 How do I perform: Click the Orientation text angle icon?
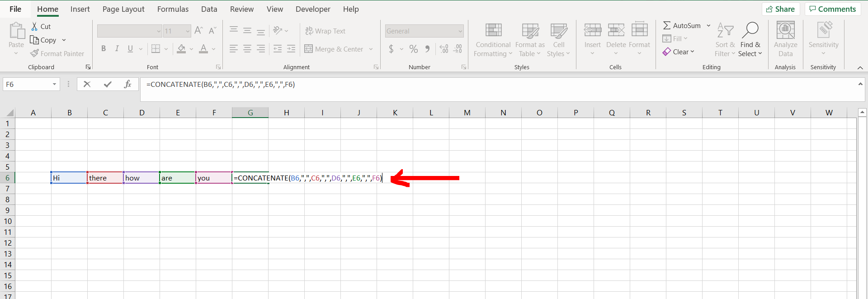278,30
